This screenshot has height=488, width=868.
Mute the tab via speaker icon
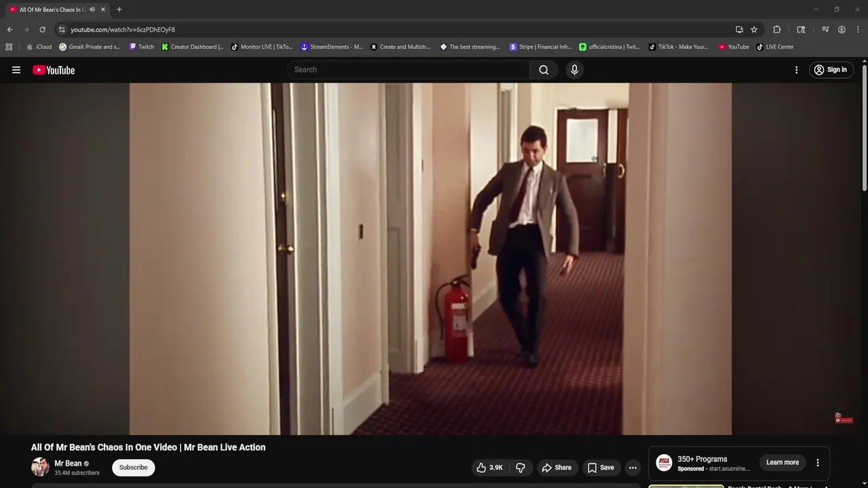(x=92, y=9)
